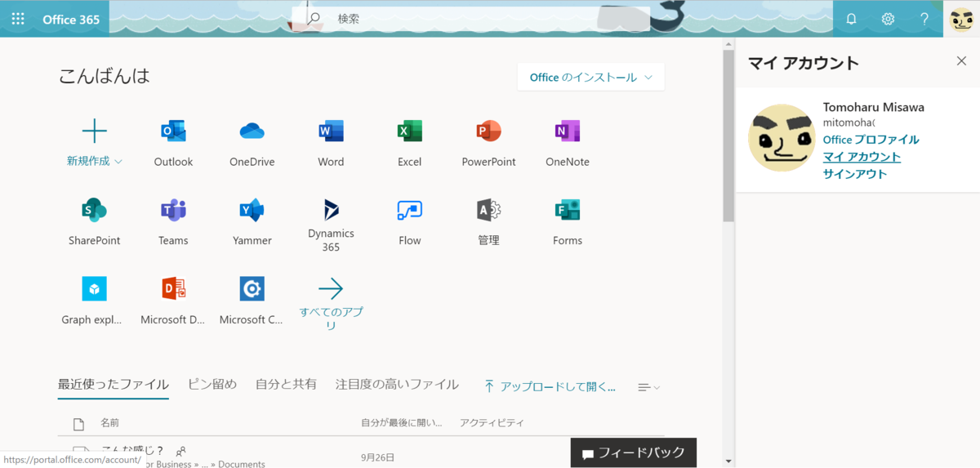
Task: Open help question mark icon
Action: [924, 19]
